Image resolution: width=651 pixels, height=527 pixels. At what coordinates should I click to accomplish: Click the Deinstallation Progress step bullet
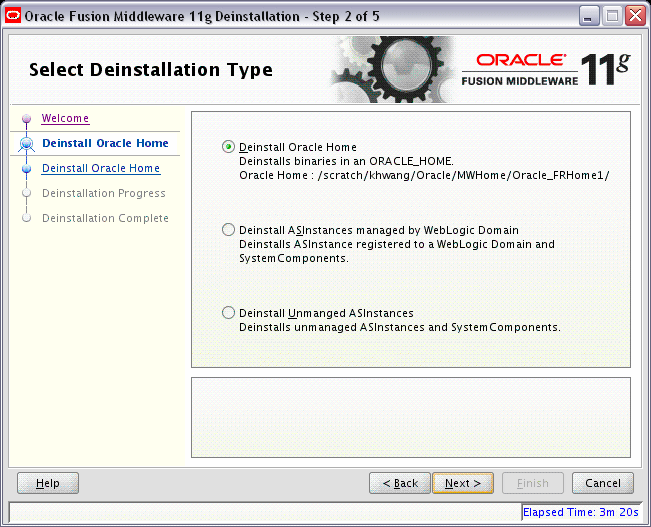click(27, 193)
